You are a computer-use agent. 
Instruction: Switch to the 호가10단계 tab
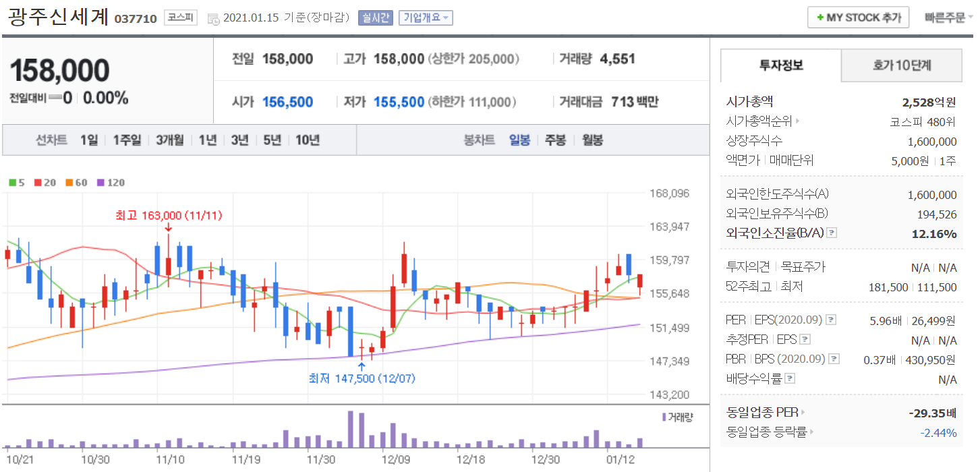click(901, 65)
